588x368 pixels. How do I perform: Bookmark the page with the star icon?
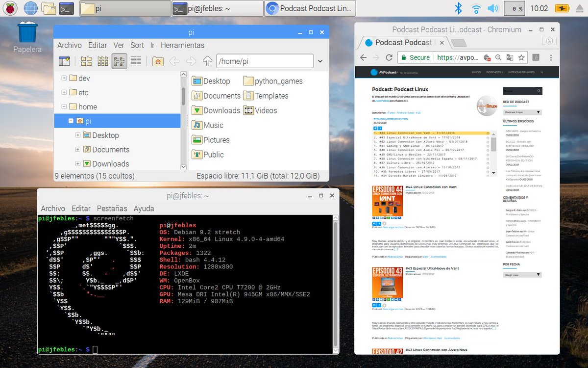pyautogui.click(x=522, y=57)
